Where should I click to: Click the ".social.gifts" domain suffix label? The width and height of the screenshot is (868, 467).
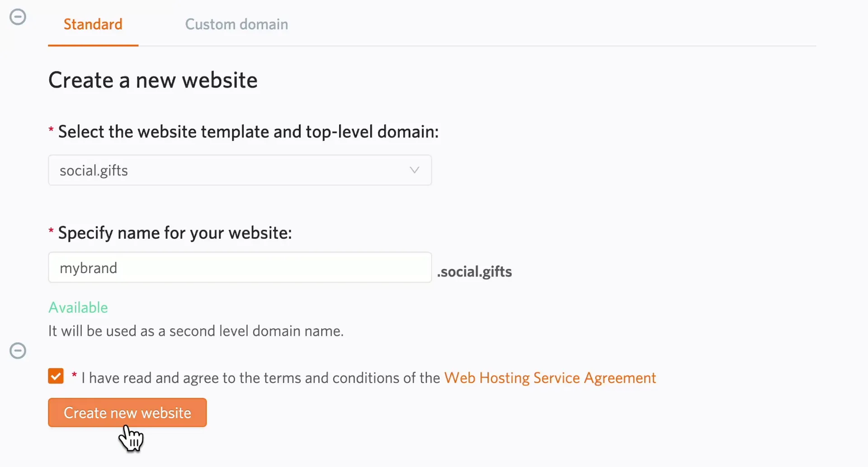click(x=474, y=272)
